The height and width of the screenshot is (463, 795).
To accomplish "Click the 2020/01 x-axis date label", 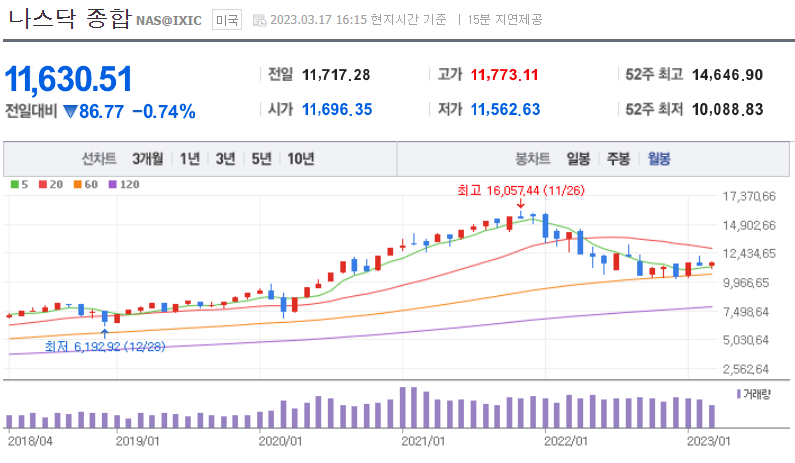I will click(280, 441).
